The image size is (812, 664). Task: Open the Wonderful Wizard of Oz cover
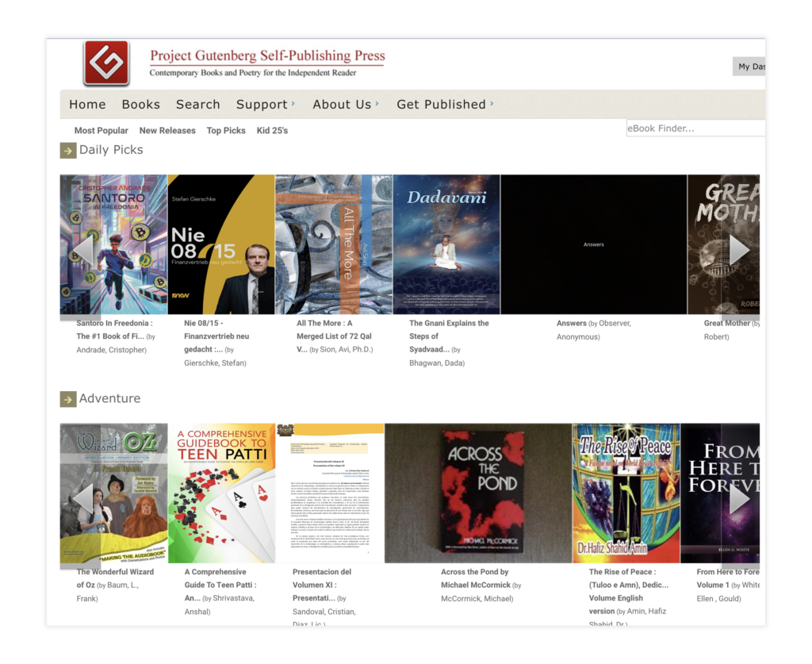(x=113, y=493)
